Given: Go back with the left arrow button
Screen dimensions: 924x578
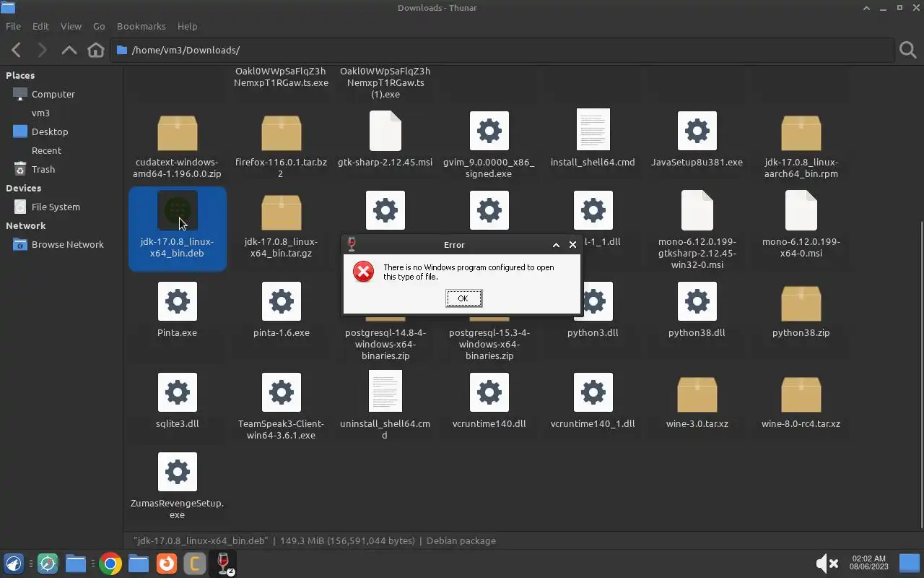Looking at the screenshot, I should coord(16,50).
